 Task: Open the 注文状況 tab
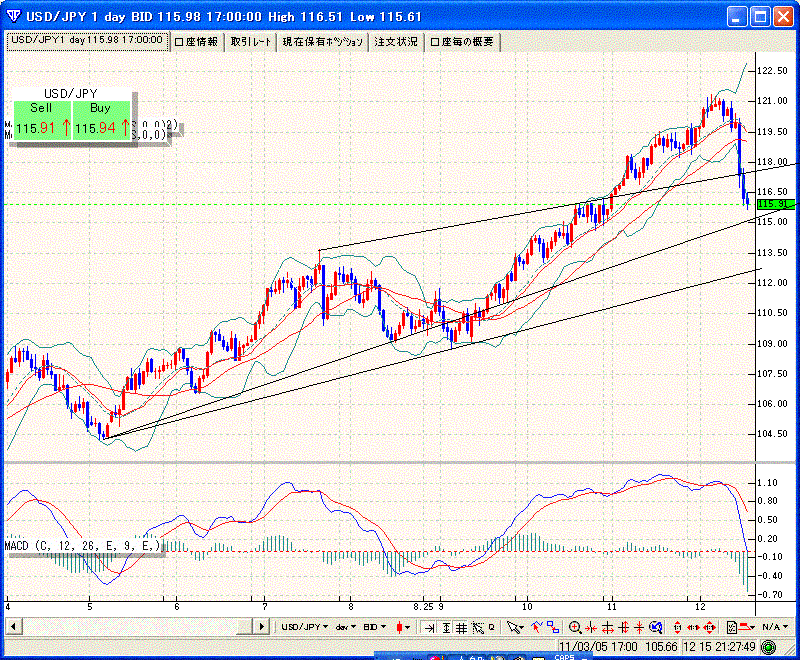pos(396,41)
